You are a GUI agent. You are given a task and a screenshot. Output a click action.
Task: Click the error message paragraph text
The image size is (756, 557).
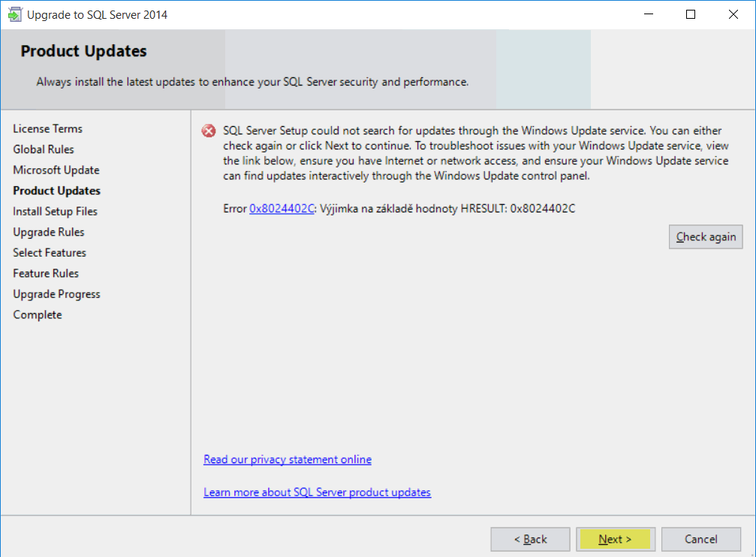476,153
